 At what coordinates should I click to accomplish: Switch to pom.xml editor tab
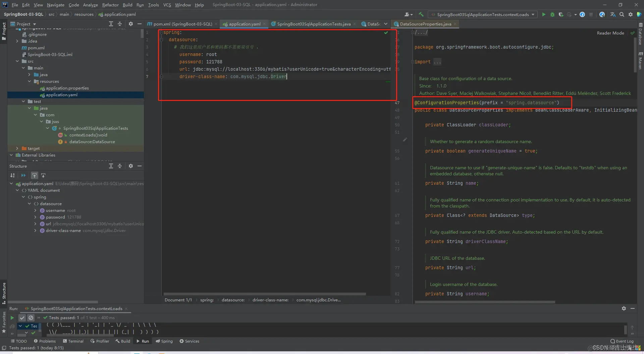(183, 24)
